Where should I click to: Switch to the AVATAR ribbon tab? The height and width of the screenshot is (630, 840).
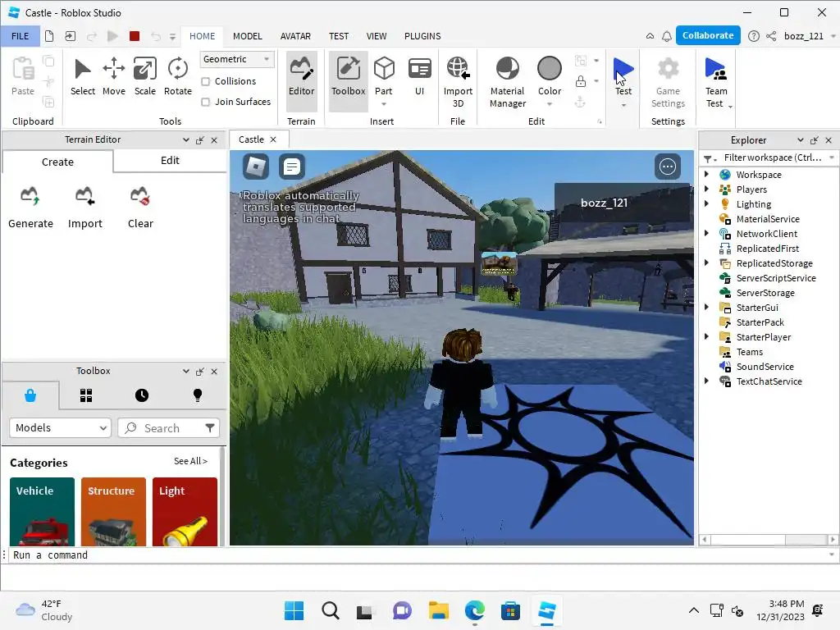pos(295,36)
